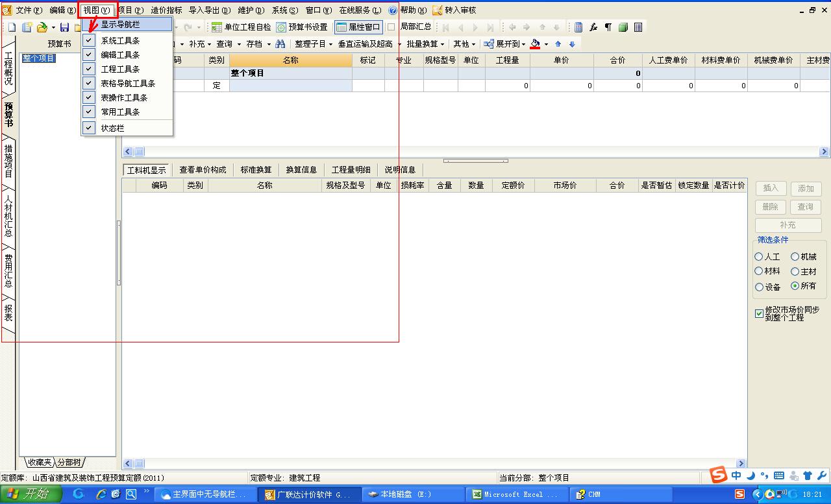Click the 插入 button
Viewport: 831px width, 504px height.
tap(771, 188)
